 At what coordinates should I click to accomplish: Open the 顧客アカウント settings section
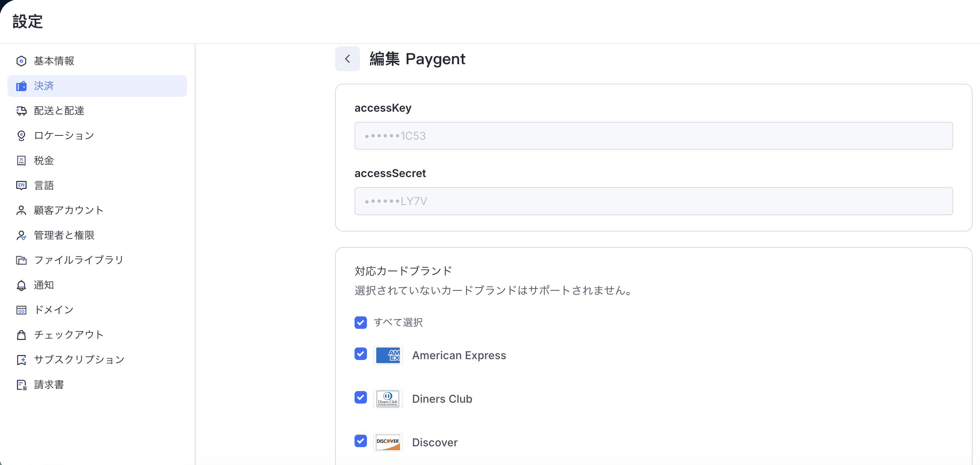click(69, 211)
